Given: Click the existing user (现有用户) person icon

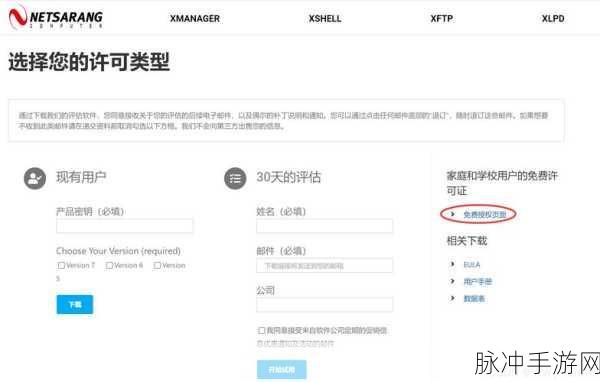Looking at the screenshot, I should [x=35, y=178].
